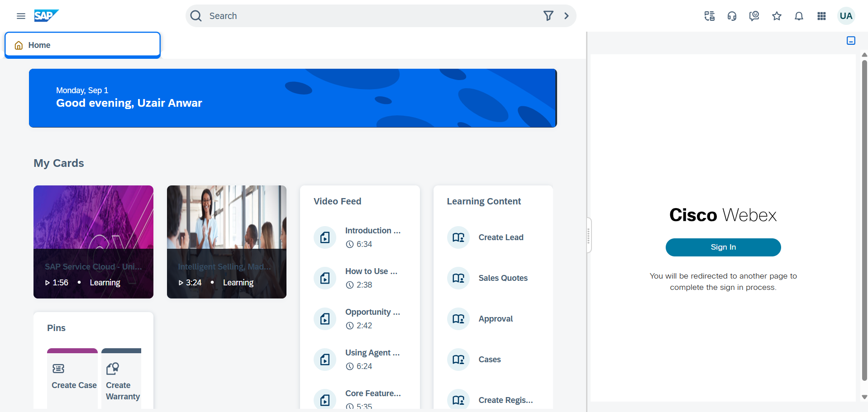Open the headset support icon
The height and width of the screenshot is (412, 868).
pos(732,16)
